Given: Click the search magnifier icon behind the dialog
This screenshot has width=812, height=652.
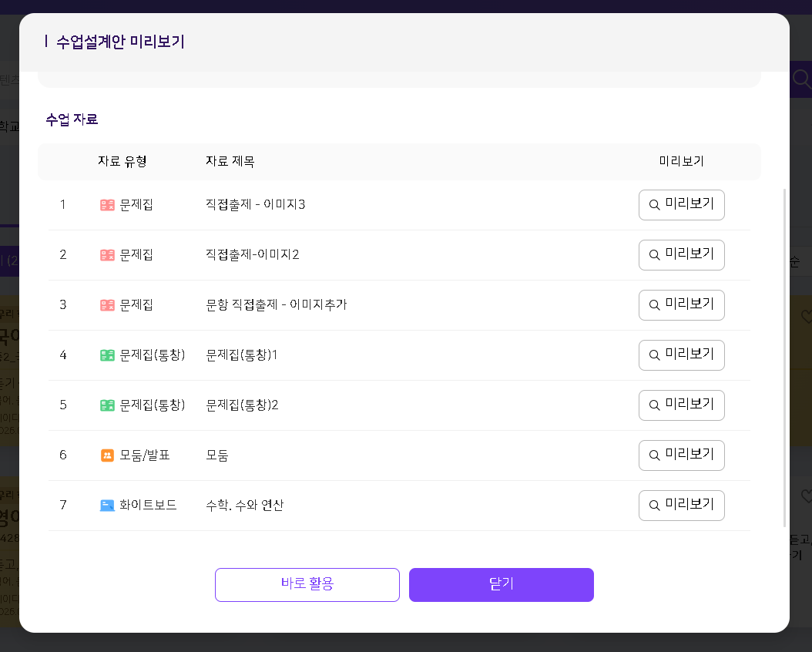Looking at the screenshot, I should tap(801, 79).
